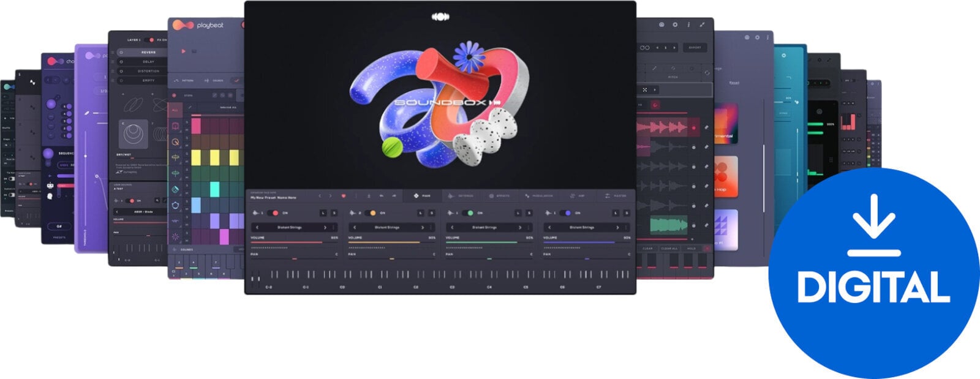Viewport: 980px width, 379px height.
Task: Toggle the red layer 1 ON switch
Action: (x=275, y=213)
